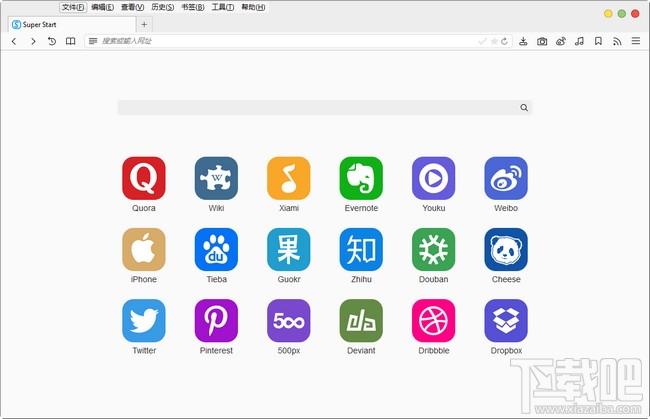The image size is (650, 419).
Task: Click the green maximize window button
Action: click(x=622, y=14)
